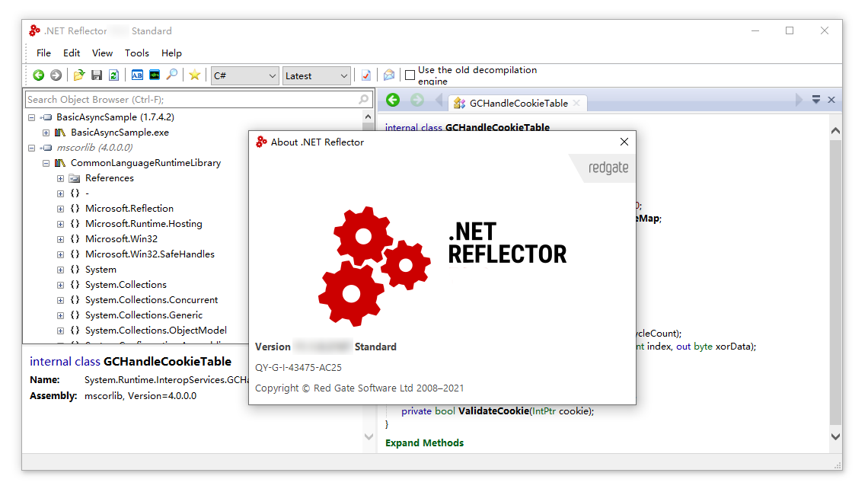Screen dimensions: 868x492
Task: Click the Expand Methods link
Action: (425, 442)
